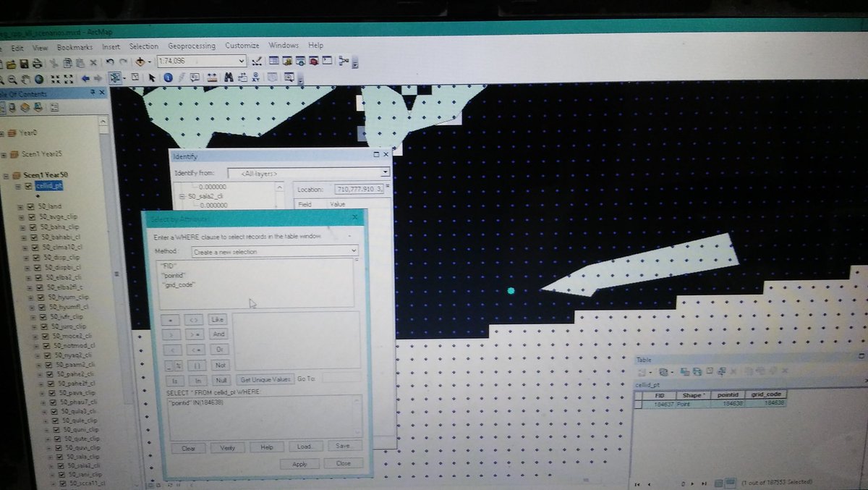868x490 pixels.
Task: Click the Full Extent globe icon
Action: coord(38,79)
